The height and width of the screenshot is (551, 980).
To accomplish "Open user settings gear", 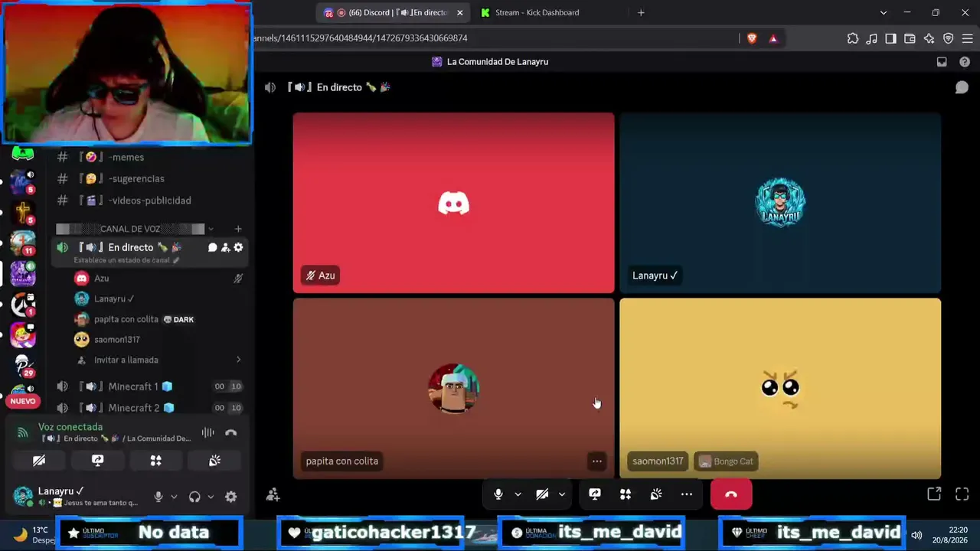I will click(230, 497).
